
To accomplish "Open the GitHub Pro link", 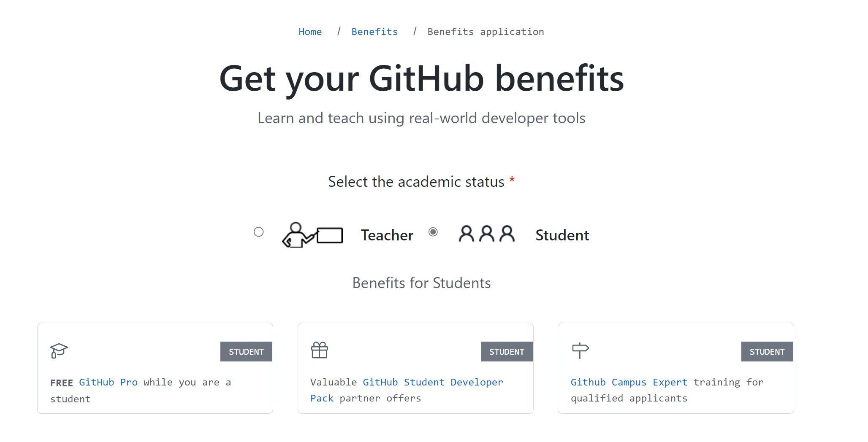I will click(108, 382).
